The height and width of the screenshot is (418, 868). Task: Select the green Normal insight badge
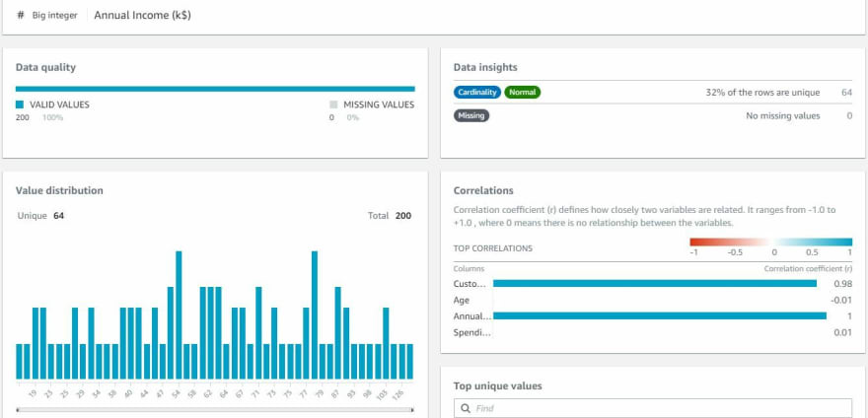[x=522, y=93]
